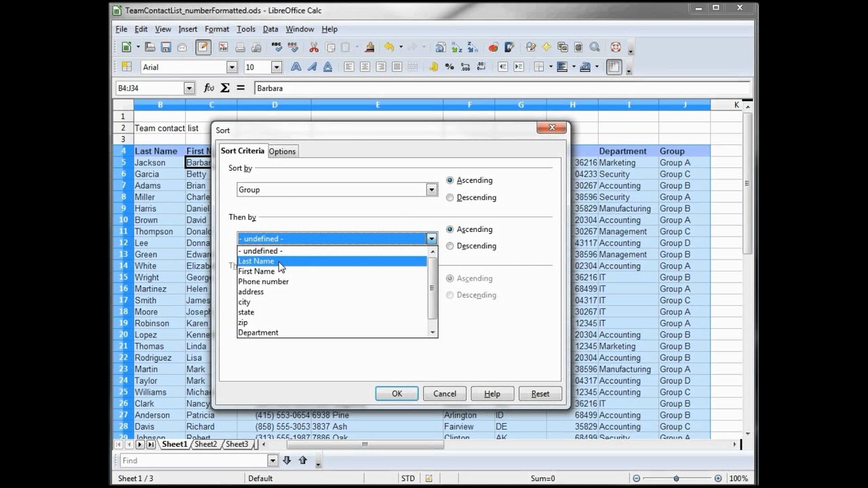868x488 pixels.
Task: Open the Sort by Group dropdown
Action: [x=431, y=190]
